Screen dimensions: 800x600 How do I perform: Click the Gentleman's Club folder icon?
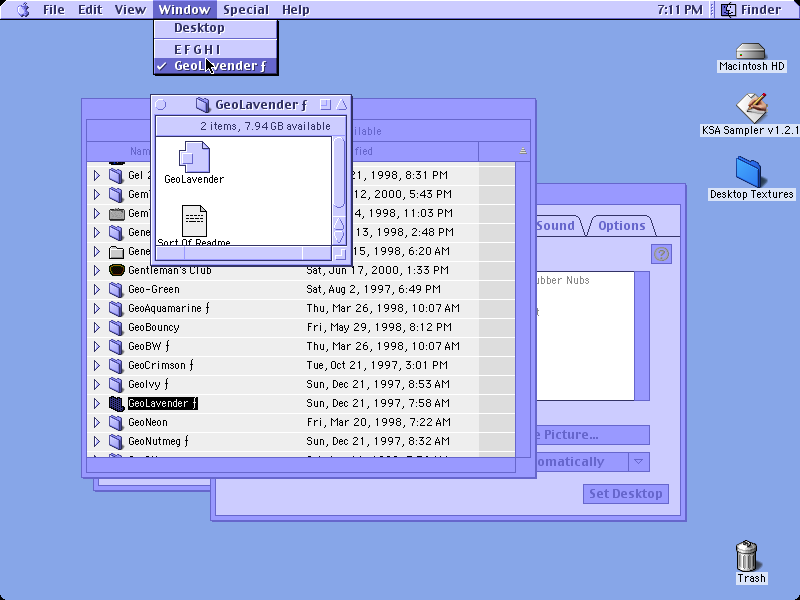(116, 270)
